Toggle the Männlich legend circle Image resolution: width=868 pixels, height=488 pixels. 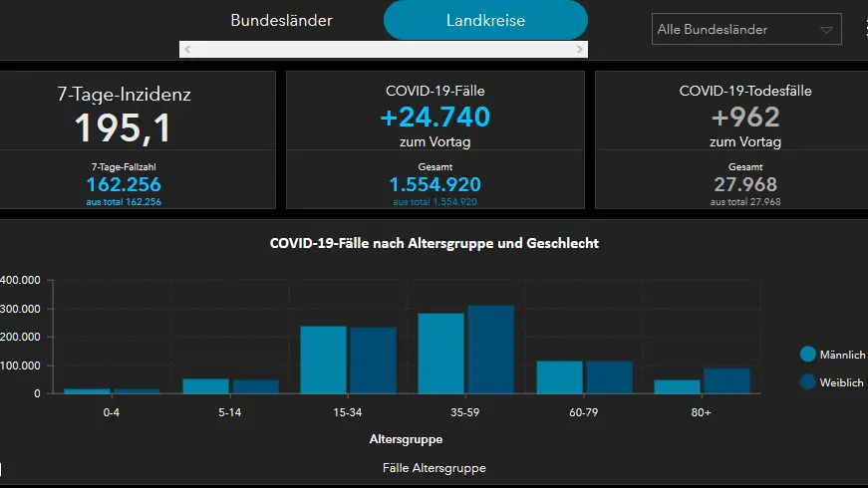pyautogui.click(x=807, y=355)
